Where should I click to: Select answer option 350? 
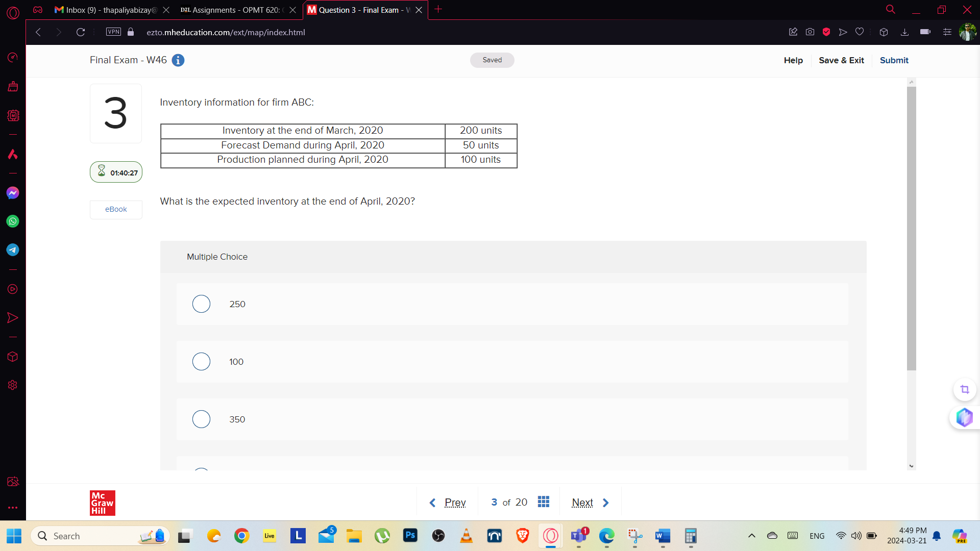pos(201,419)
